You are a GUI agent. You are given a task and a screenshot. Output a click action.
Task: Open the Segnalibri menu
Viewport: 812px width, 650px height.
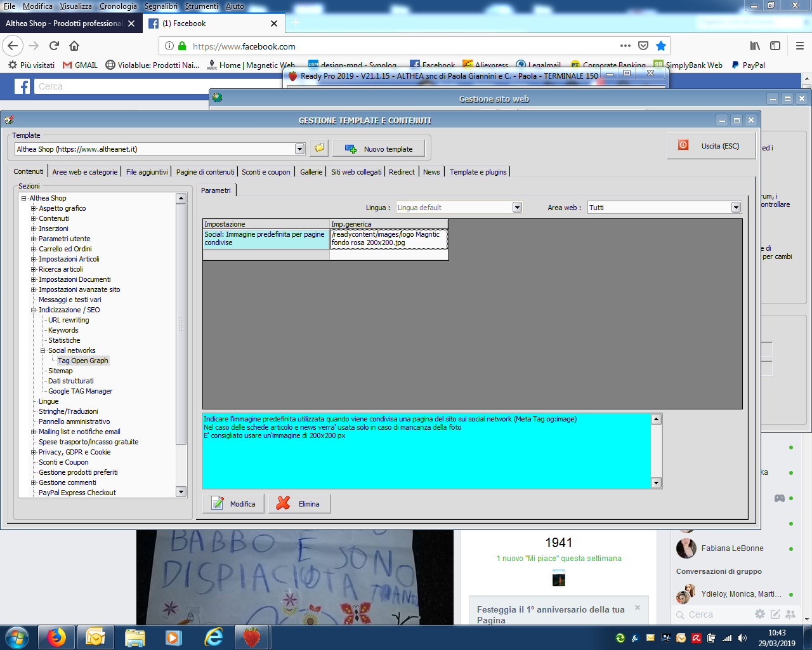point(161,6)
